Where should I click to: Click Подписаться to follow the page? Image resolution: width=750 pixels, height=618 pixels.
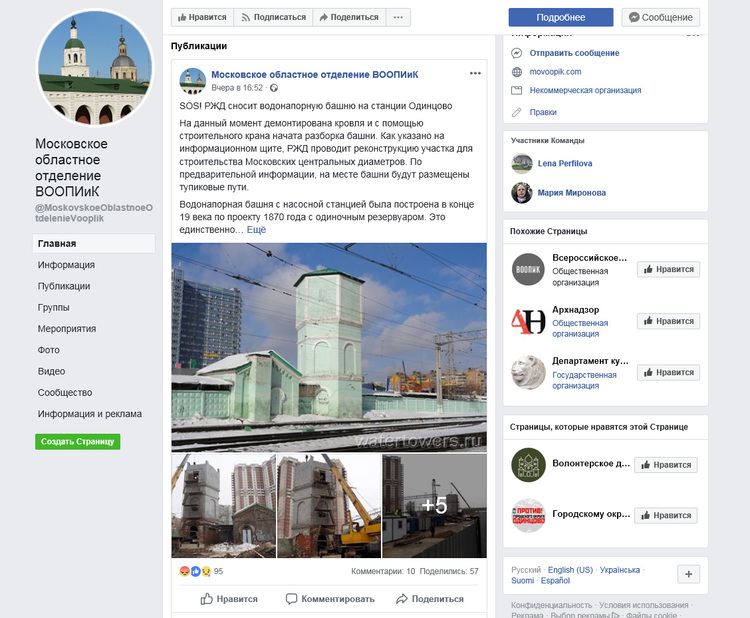(x=273, y=17)
